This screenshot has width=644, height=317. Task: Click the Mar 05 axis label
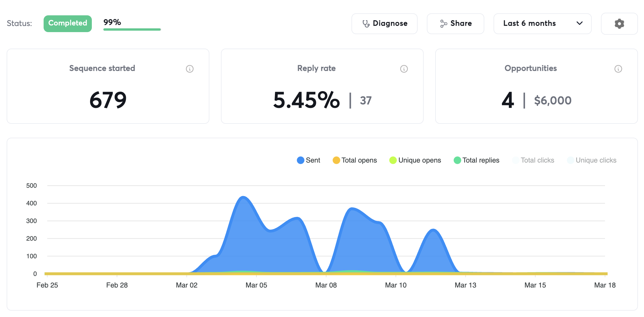[x=256, y=285]
